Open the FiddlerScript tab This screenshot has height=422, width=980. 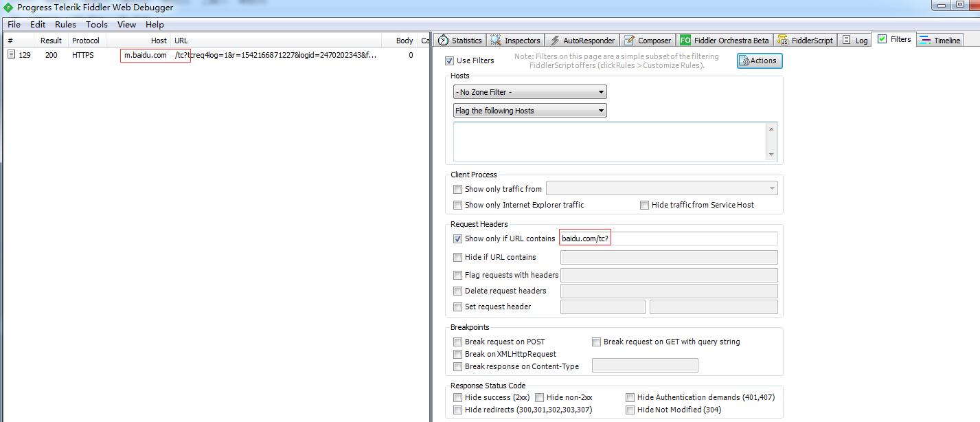[806, 41]
